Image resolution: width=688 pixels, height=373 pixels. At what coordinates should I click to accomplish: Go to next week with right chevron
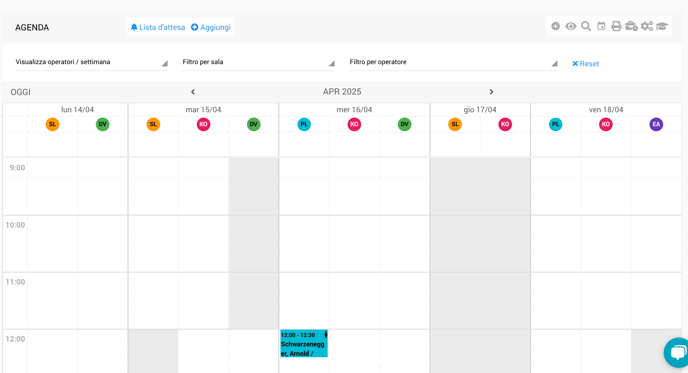tap(491, 92)
